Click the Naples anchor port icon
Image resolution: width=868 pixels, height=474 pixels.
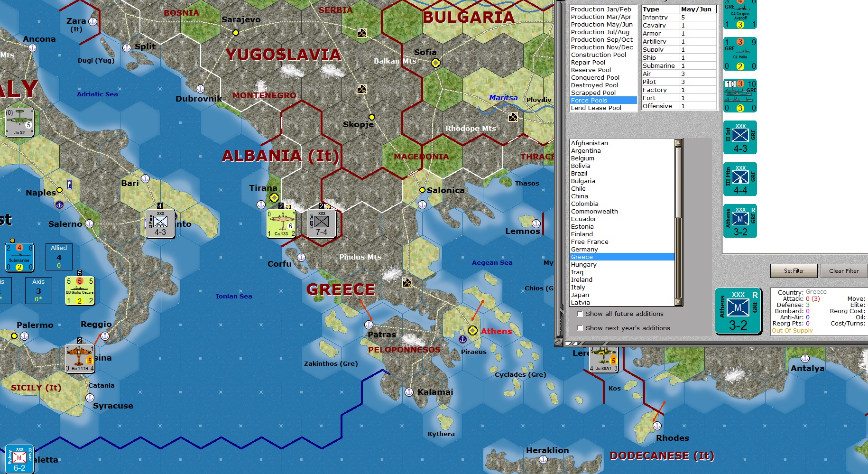point(60,204)
